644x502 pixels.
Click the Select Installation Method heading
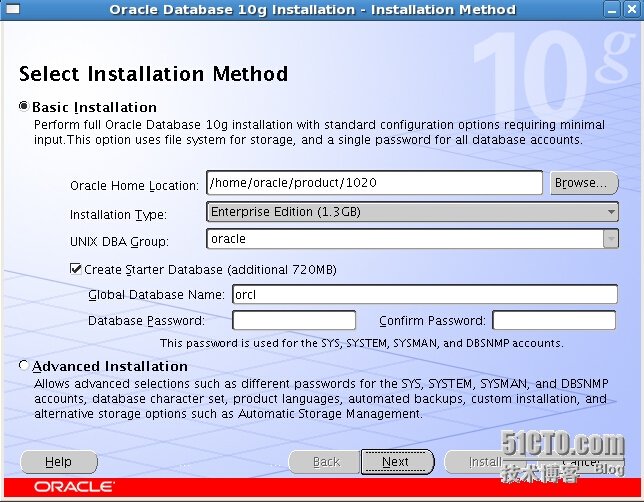(153, 74)
